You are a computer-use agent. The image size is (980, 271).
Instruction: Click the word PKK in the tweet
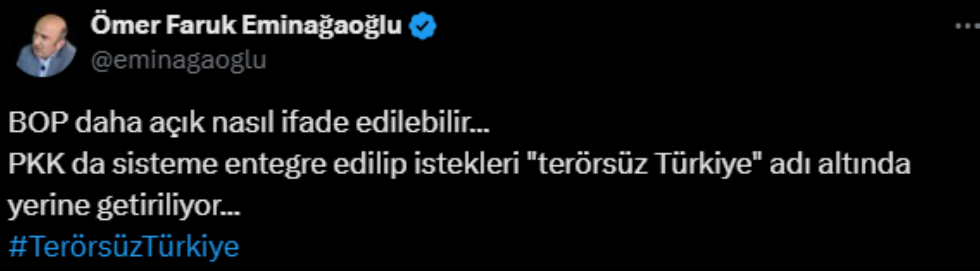coord(37,164)
